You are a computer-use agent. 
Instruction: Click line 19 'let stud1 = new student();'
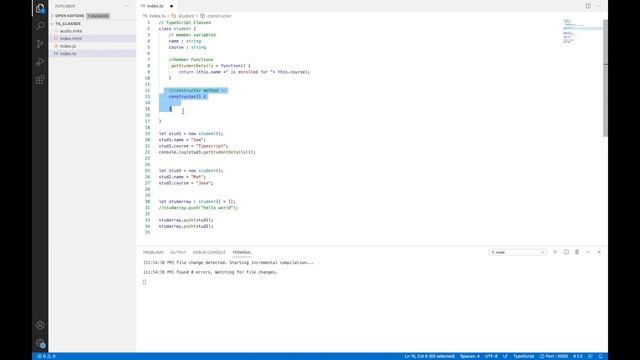191,133
